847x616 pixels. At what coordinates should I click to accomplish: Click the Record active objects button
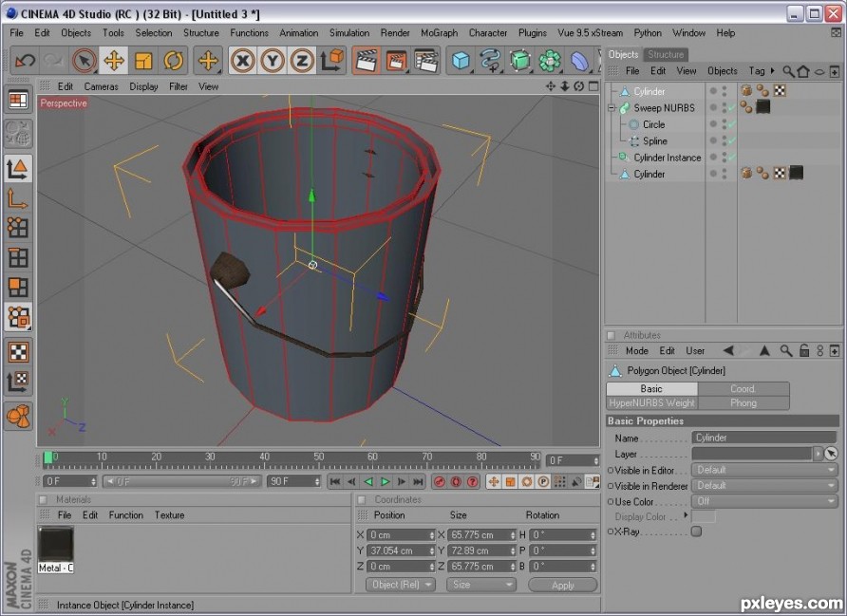(x=439, y=481)
